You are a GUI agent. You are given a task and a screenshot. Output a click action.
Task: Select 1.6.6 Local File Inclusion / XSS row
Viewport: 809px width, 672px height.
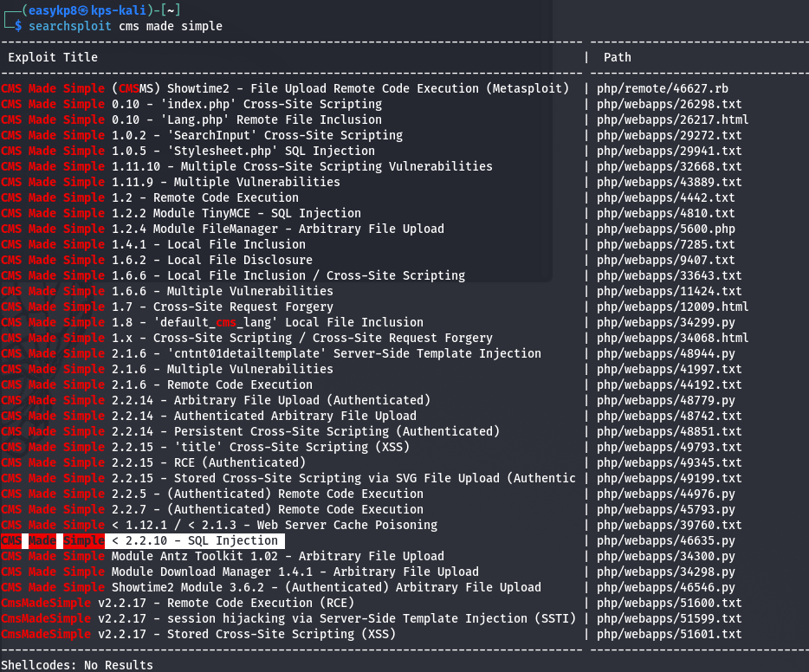point(233,276)
